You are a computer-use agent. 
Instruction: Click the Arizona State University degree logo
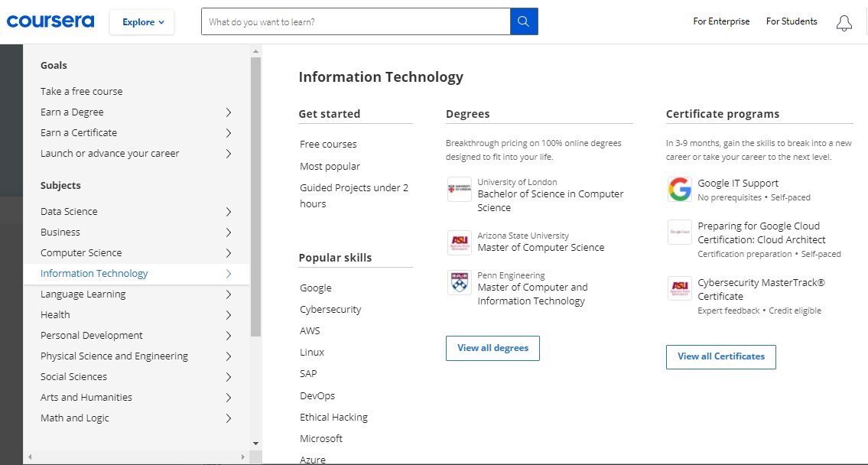point(459,242)
